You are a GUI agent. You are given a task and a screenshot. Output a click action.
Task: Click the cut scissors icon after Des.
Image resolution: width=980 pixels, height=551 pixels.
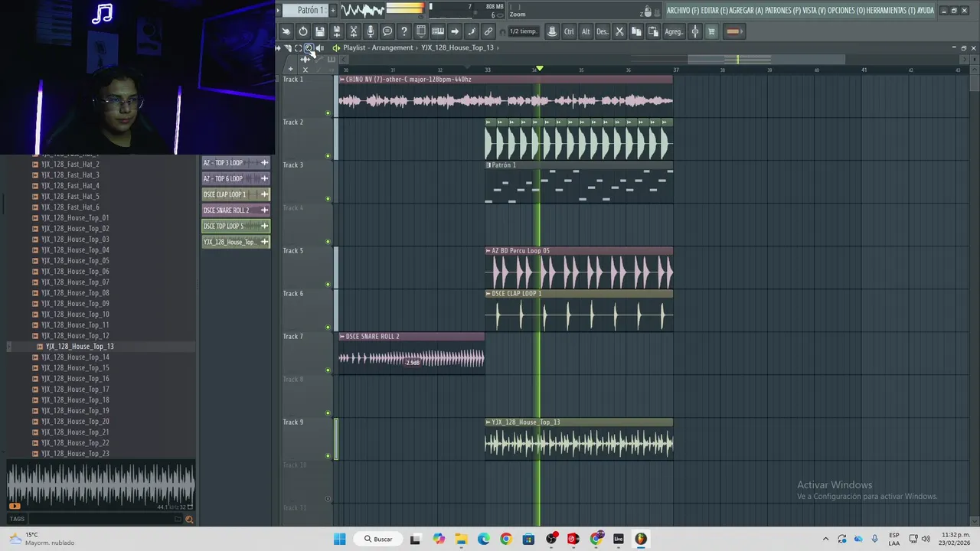(619, 31)
